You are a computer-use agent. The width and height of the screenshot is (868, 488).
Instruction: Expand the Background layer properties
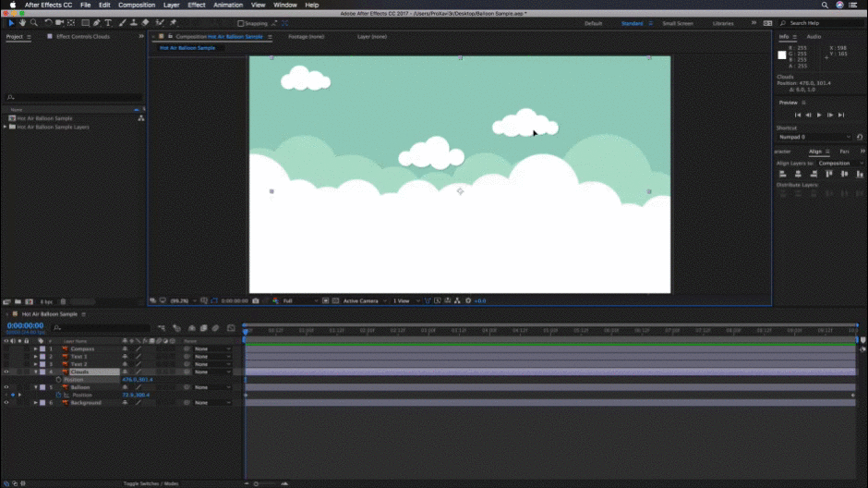click(35, 403)
